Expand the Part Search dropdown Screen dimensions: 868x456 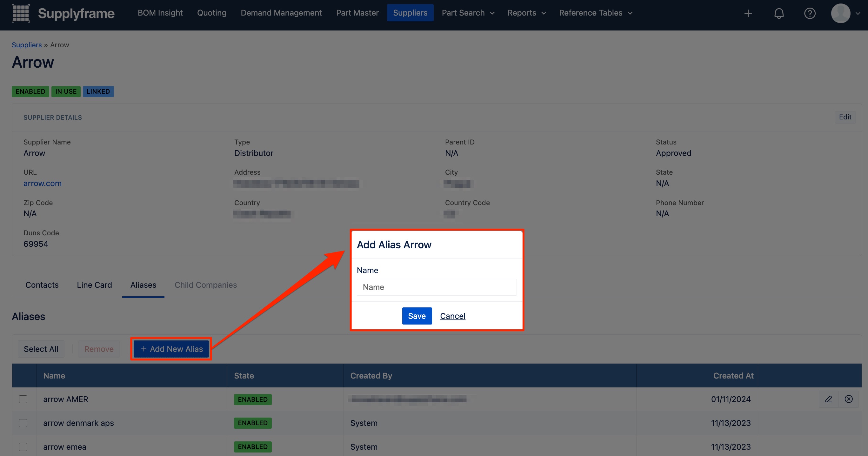pos(468,13)
